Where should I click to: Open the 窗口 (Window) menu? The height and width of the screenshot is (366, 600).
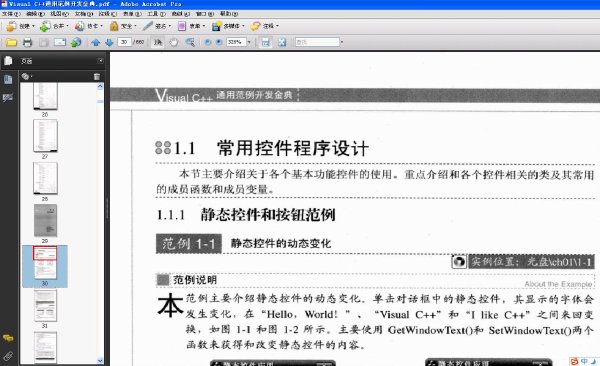click(205, 14)
